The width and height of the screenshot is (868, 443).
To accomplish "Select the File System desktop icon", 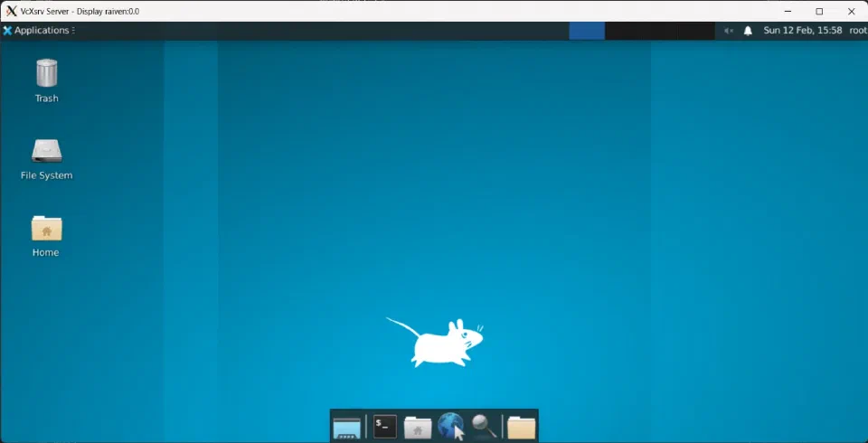I will point(46,159).
